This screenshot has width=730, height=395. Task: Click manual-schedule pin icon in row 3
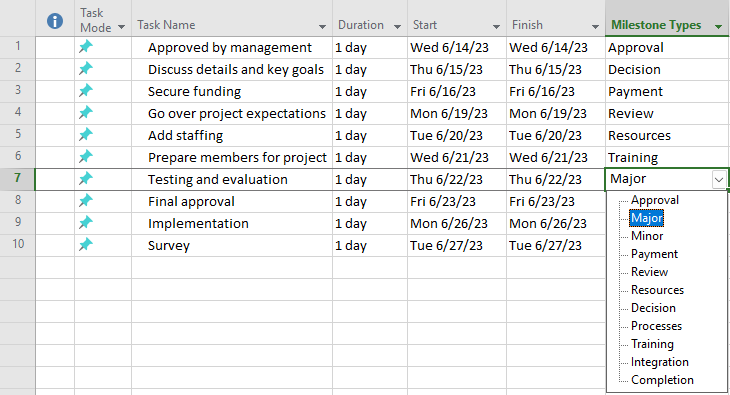[86, 90]
